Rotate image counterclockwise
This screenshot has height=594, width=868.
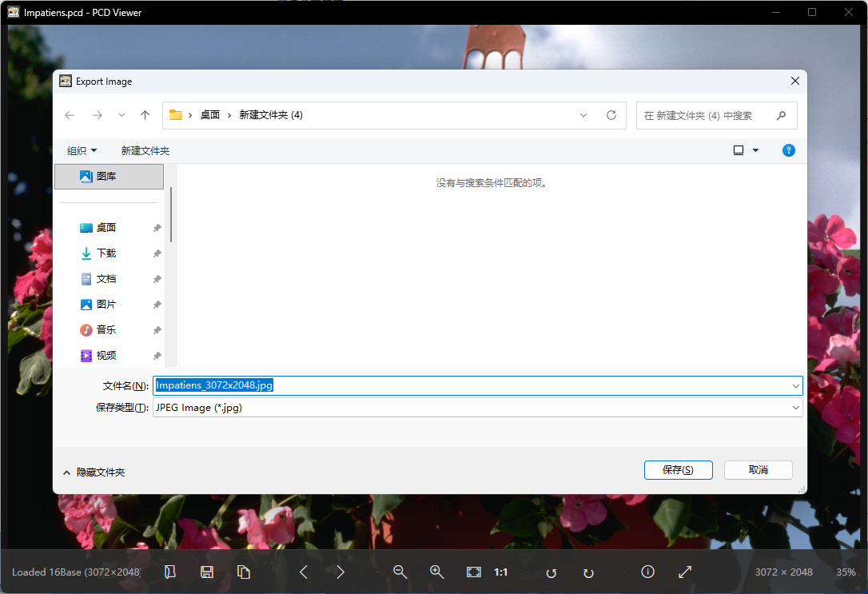(x=551, y=572)
